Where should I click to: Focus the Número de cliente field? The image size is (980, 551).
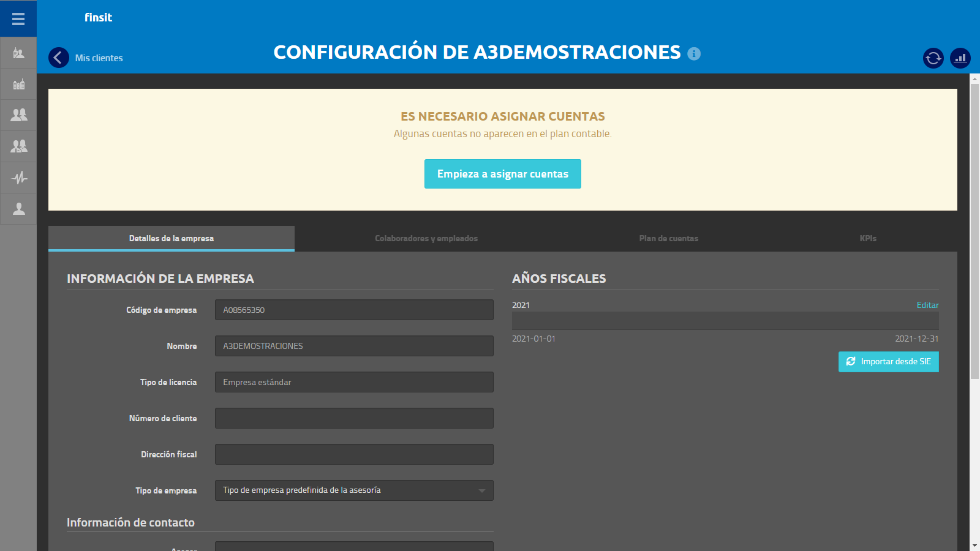[x=354, y=418]
